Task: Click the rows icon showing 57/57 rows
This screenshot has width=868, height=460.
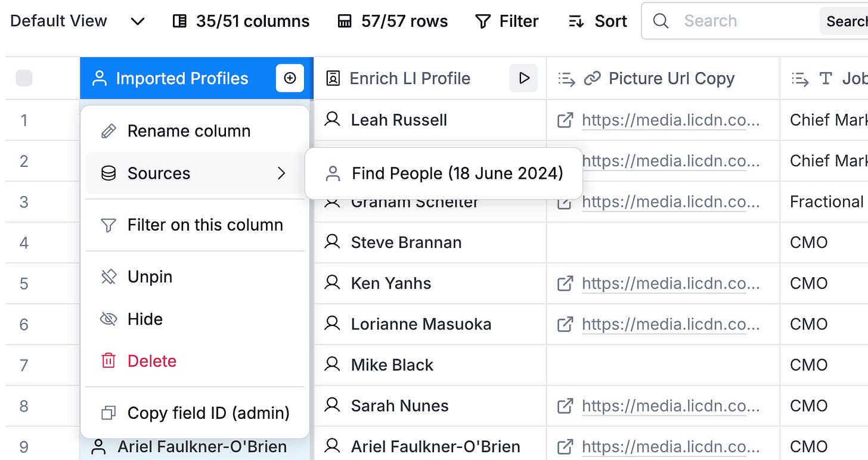Action: pos(345,21)
